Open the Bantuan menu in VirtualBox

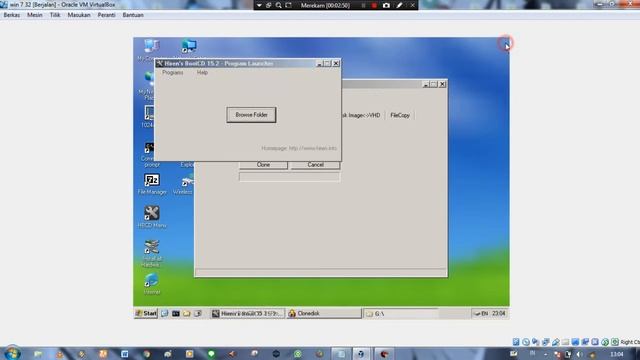tap(133, 15)
